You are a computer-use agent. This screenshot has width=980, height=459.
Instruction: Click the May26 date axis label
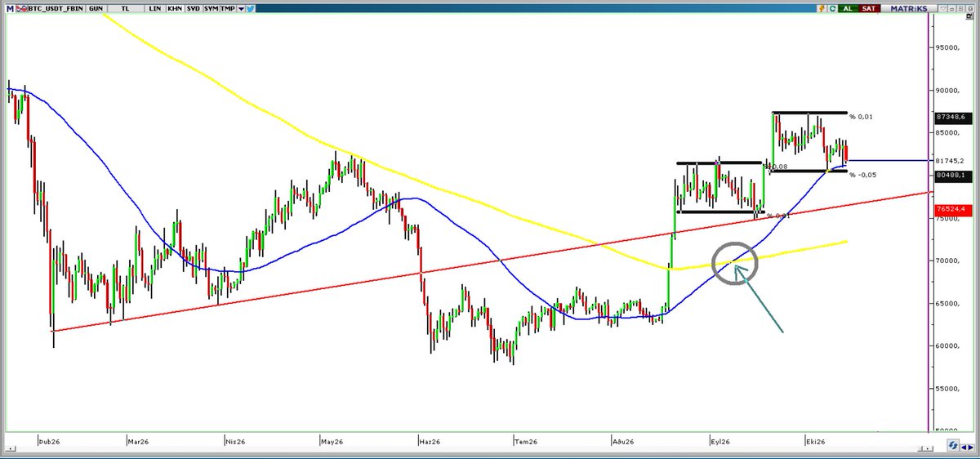coord(332,441)
